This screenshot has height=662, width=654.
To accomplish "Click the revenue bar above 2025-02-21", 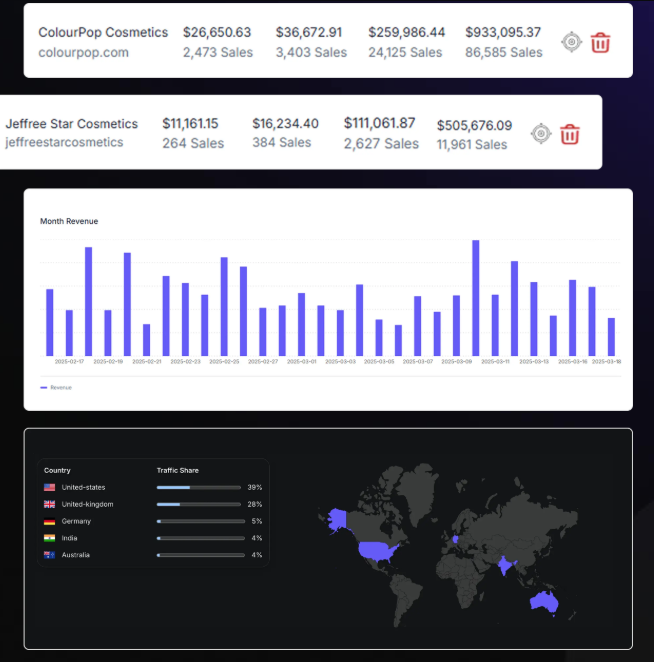I will (147, 340).
